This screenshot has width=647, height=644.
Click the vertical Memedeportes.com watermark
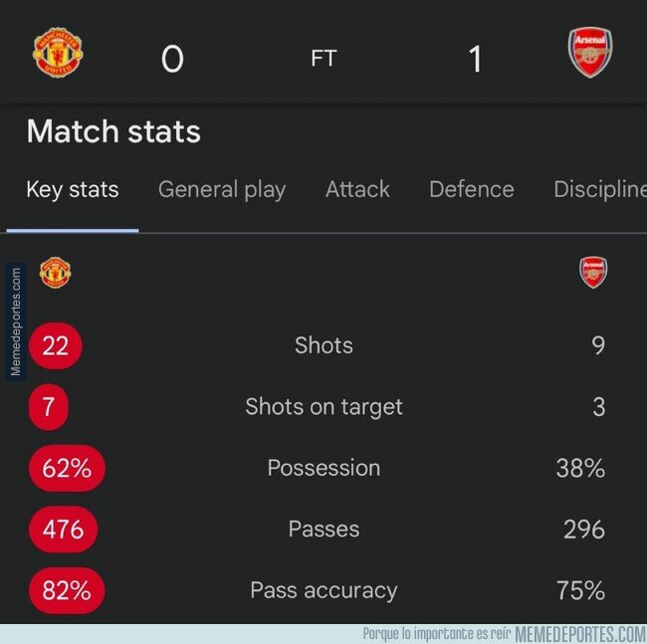click(16, 322)
